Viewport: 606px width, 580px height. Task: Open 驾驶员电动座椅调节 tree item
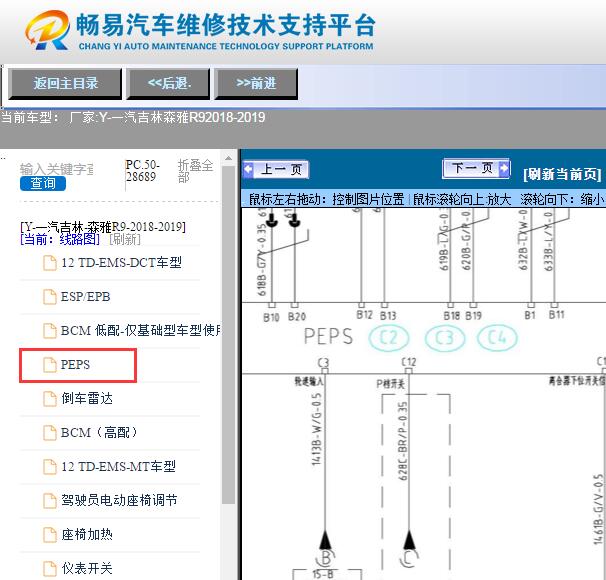click(x=119, y=500)
